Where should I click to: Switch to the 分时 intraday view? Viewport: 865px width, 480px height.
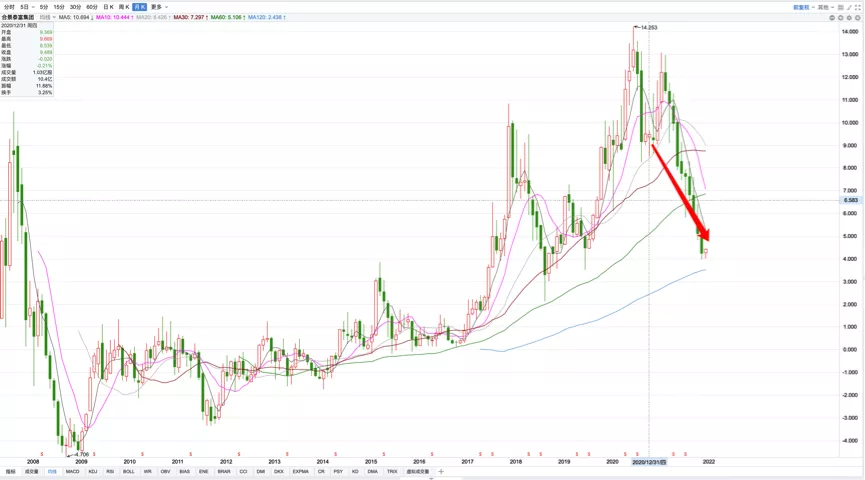[9, 7]
